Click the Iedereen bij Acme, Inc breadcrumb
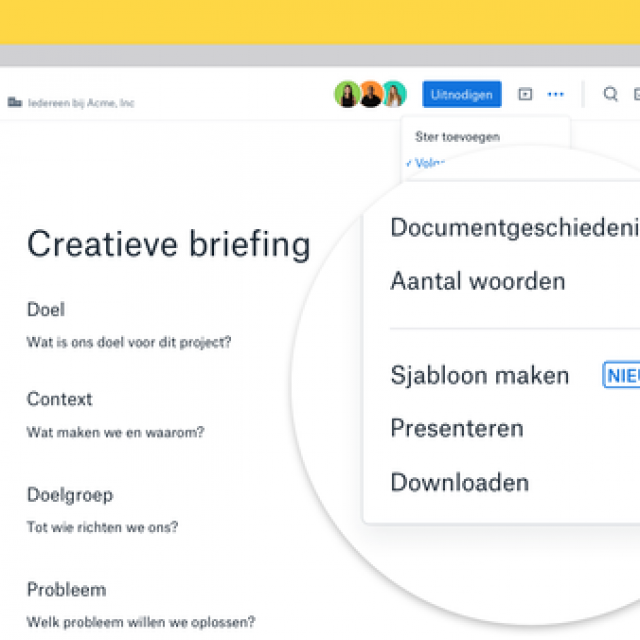This screenshot has width=640, height=640. (81, 103)
